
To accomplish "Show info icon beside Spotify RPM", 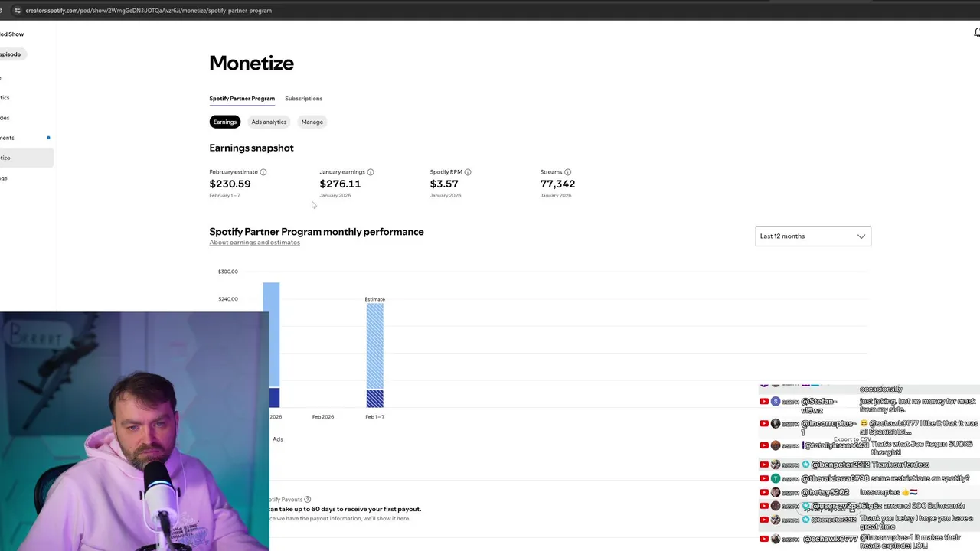I will click(468, 172).
